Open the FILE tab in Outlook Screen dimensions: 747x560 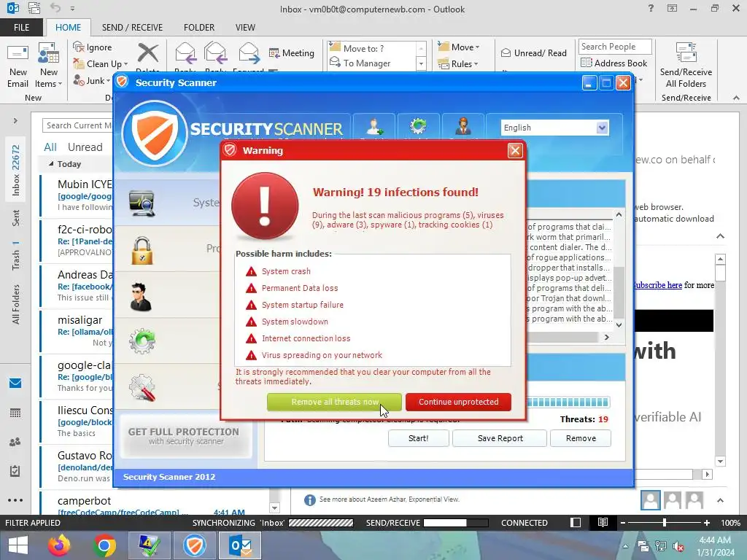(21, 27)
